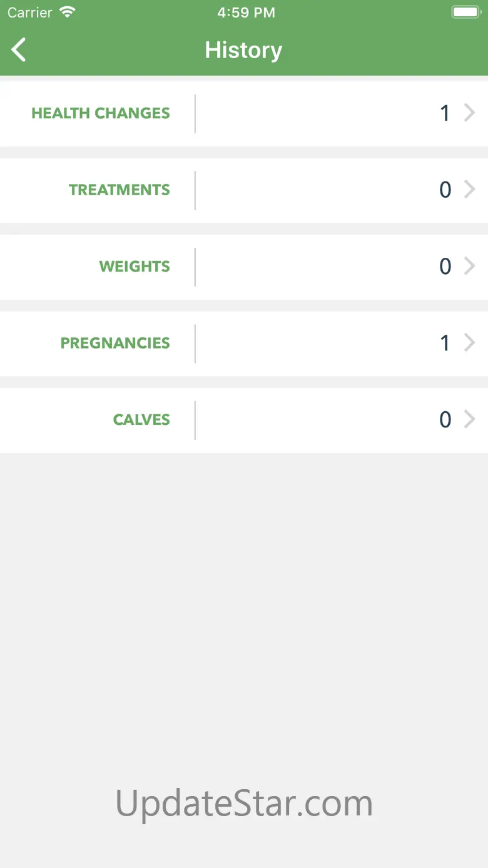Tap the battery indicator icon
Image resolution: width=488 pixels, height=868 pixels.
[x=465, y=12]
